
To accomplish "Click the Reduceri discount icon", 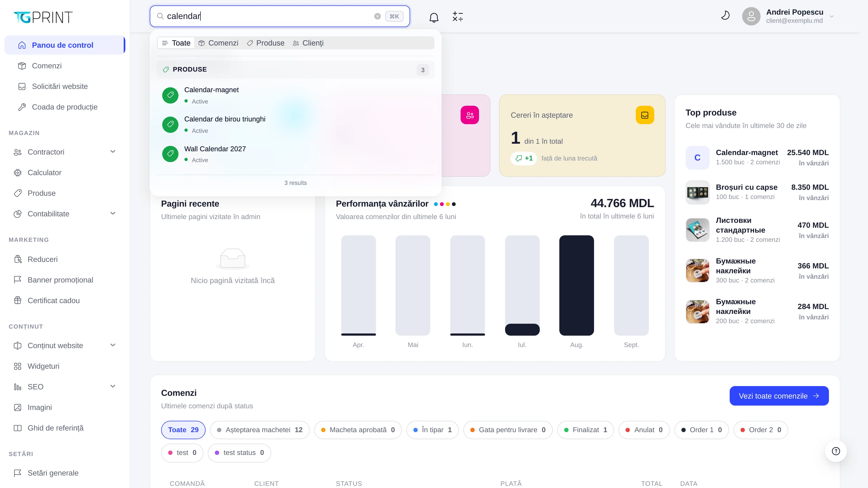I will pyautogui.click(x=18, y=259).
